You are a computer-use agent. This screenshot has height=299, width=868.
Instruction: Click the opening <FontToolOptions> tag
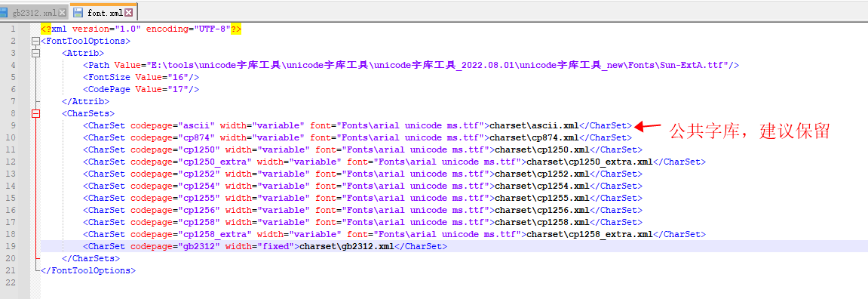[x=86, y=41]
